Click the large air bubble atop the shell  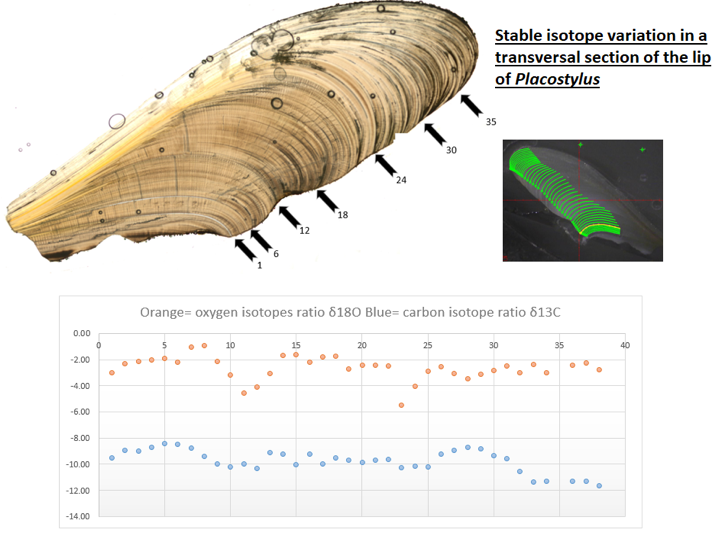click(x=281, y=40)
